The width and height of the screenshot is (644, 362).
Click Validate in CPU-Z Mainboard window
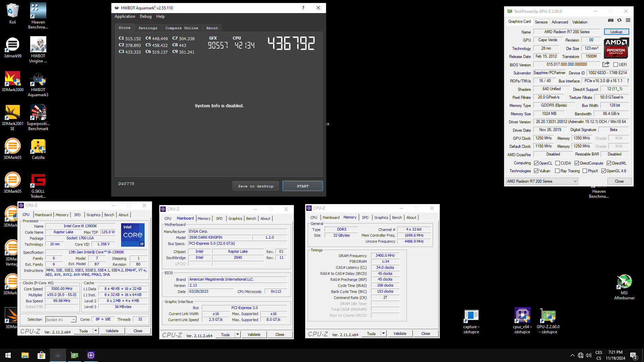point(254,335)
